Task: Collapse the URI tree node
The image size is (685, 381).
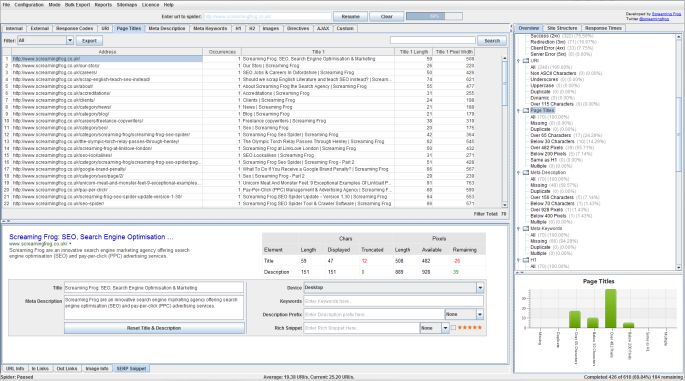Action: coord(519,61)
